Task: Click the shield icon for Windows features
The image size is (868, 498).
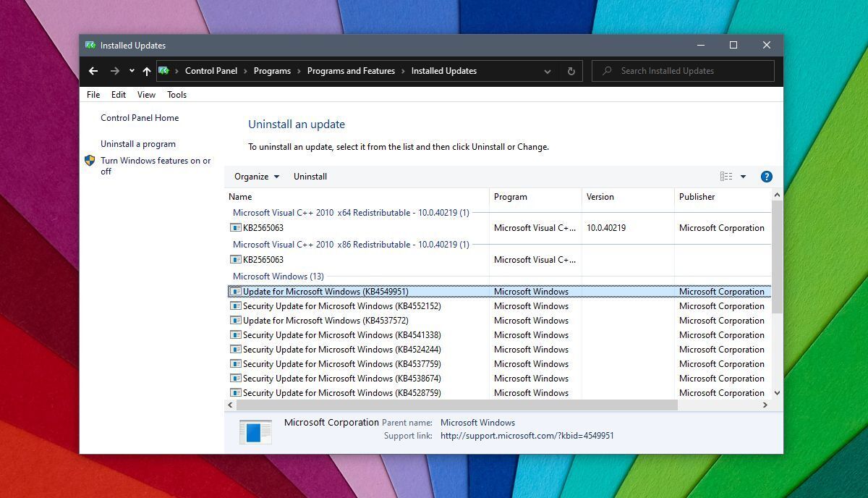Action: 90,161
